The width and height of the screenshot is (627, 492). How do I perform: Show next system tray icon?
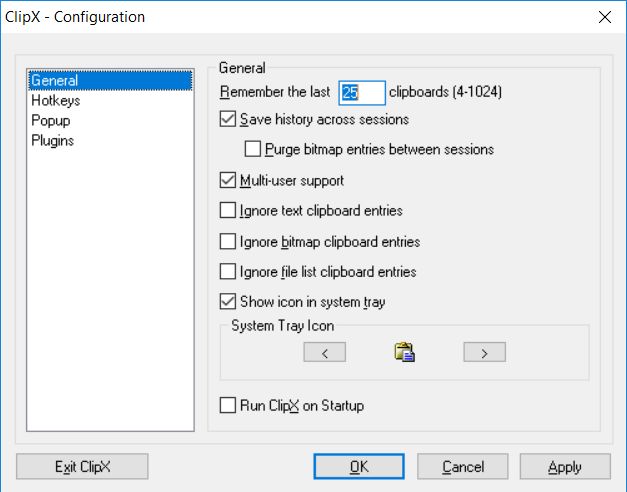click(484, 352)
